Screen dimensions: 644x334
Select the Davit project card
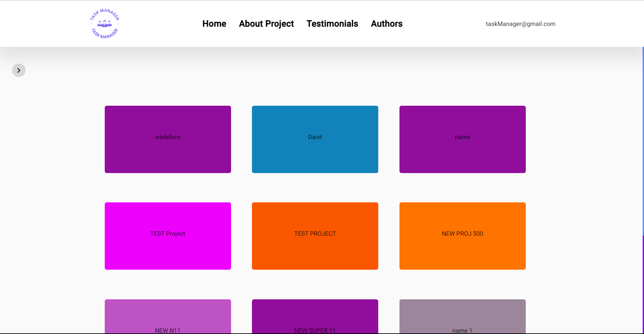tap(315, 139)
